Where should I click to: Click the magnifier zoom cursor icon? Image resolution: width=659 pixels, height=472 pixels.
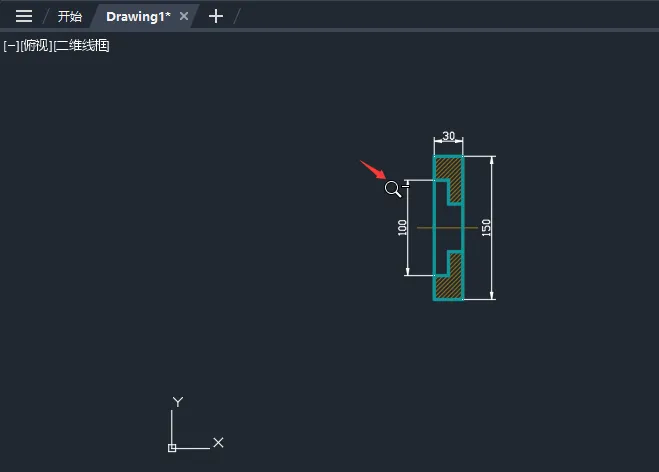coord(393,189)
